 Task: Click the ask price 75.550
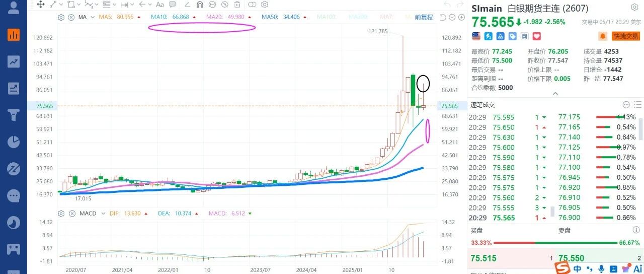(x=572, y=258)
